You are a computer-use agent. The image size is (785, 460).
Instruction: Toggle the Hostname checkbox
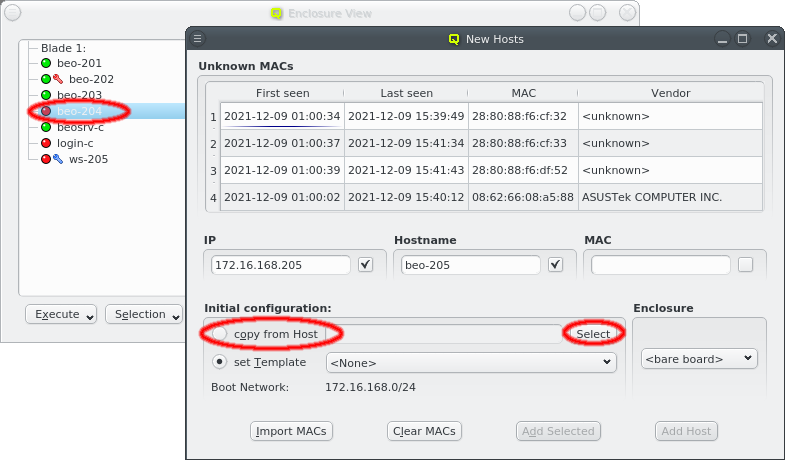click(555, 264)
